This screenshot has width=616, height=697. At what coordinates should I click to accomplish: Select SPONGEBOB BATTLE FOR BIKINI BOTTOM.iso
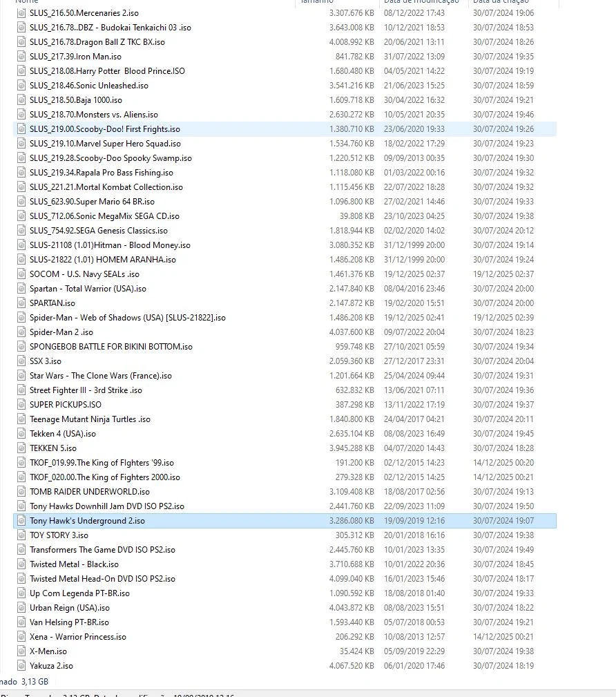click(x=111, y=347)
